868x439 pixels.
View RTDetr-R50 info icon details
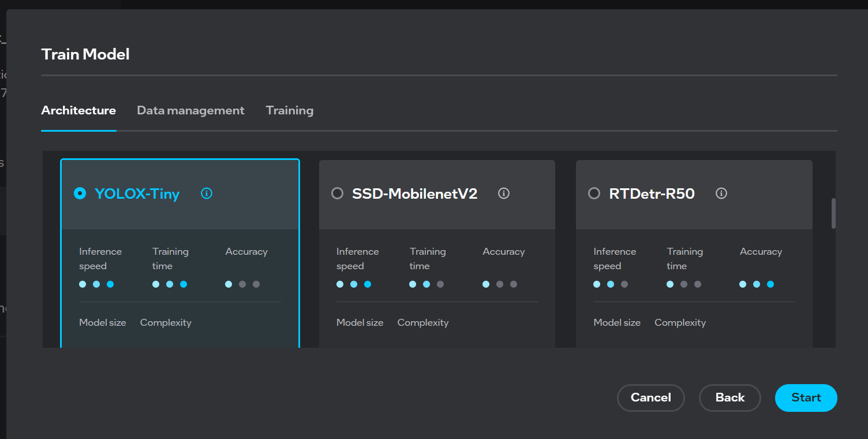click(x=721, y=194)
